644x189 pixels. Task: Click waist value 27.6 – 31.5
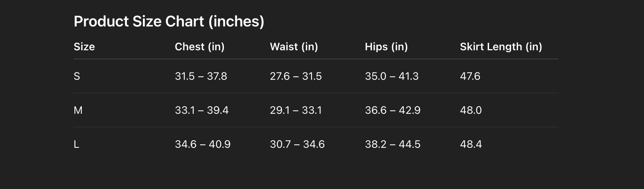296,76
